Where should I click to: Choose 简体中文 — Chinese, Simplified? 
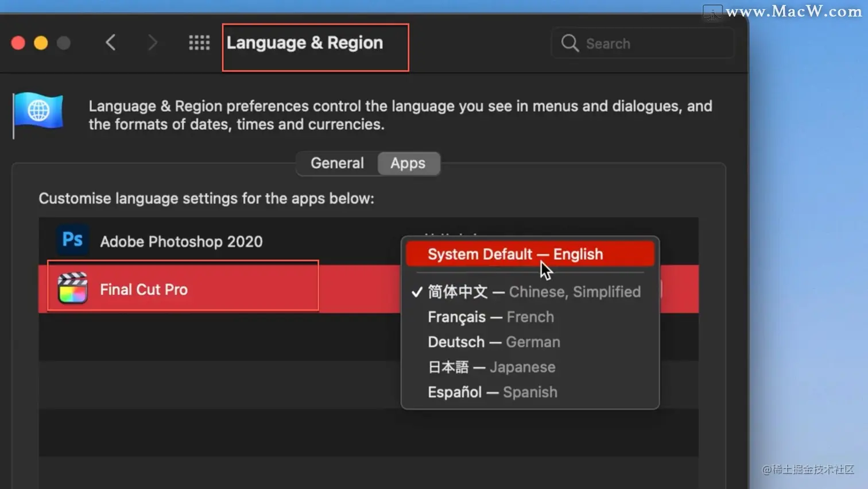530,292
